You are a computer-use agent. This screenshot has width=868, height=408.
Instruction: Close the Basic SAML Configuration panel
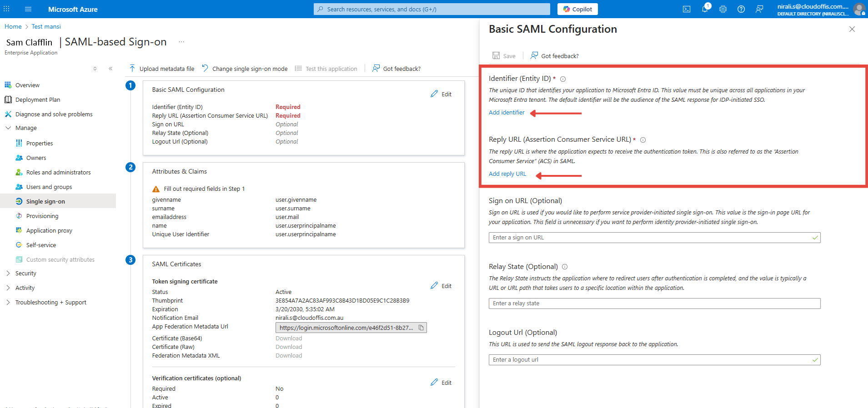[x=852, y=29]
